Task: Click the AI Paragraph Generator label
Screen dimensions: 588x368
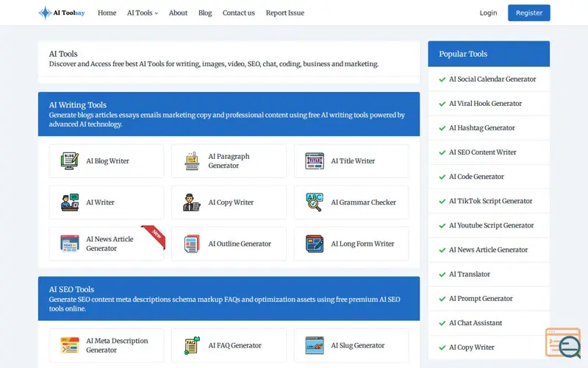Action: (x=229, y=160)
